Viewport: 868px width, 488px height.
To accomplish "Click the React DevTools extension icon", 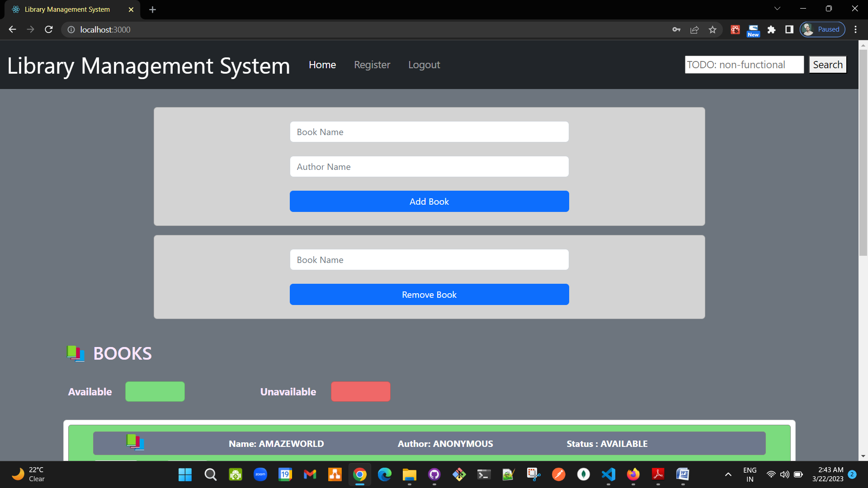I will click(735, 29).
